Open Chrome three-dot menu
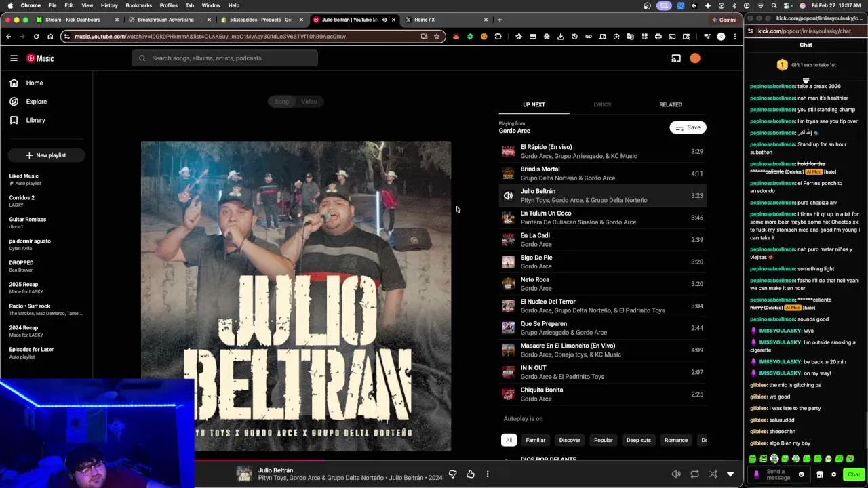 coord(735,37)
